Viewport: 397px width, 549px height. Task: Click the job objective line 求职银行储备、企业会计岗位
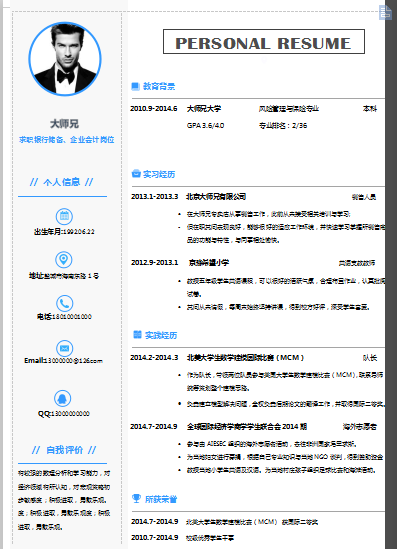click(x=67, y=140)
